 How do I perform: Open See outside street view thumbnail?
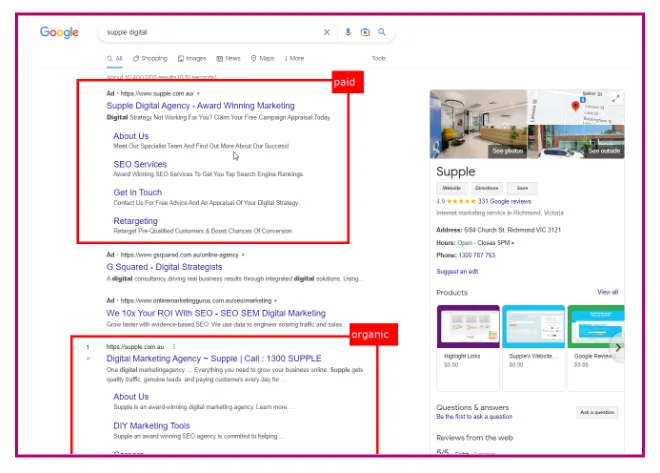click(576, 142)
